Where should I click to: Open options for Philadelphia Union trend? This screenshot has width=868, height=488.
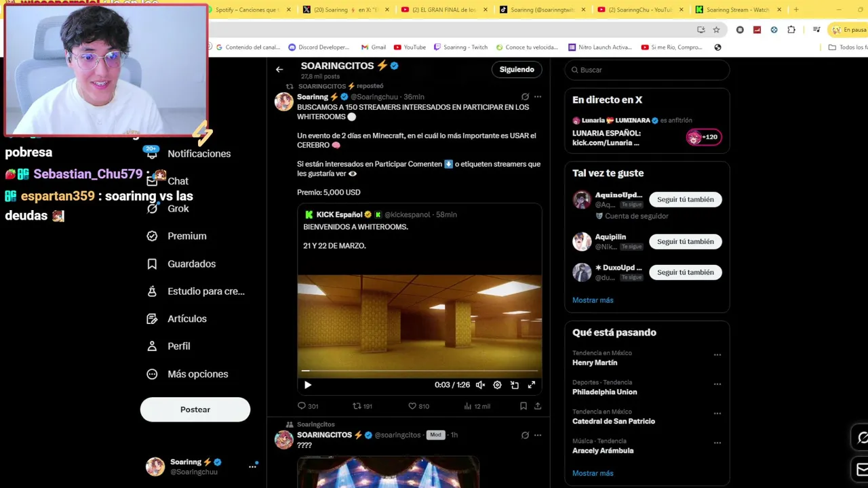(717, 384)
